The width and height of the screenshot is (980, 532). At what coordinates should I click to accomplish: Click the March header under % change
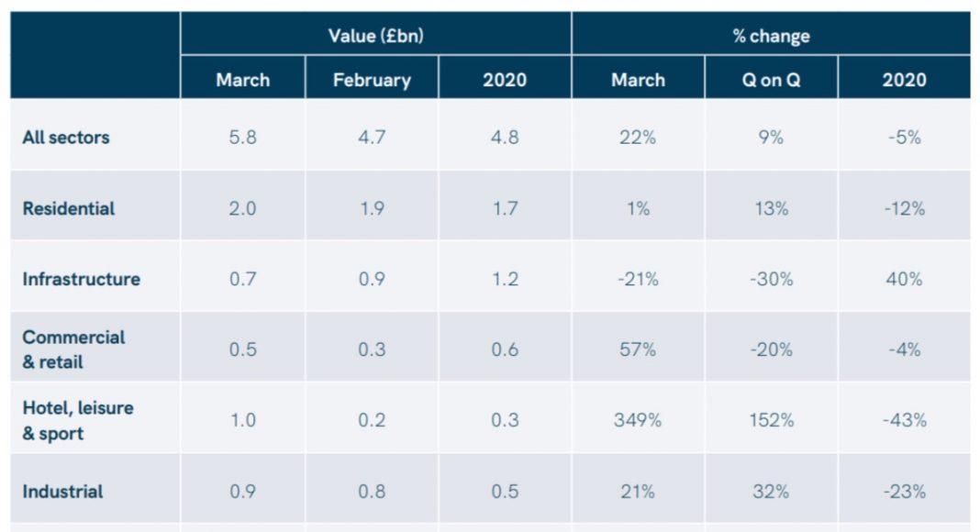click(638, 80)
